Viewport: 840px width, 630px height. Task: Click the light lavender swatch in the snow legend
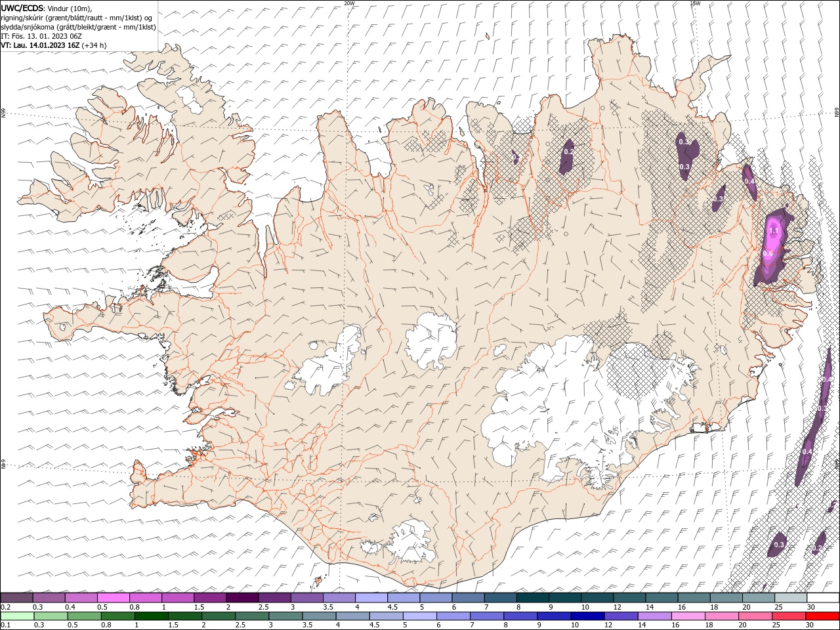(x=371, y=598)
